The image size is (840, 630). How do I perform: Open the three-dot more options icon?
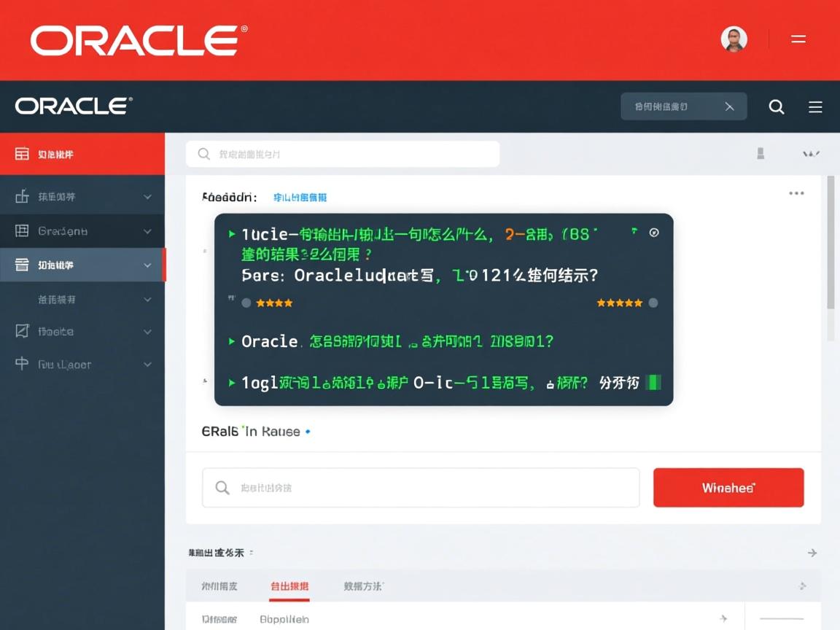(x=796, y=192)
